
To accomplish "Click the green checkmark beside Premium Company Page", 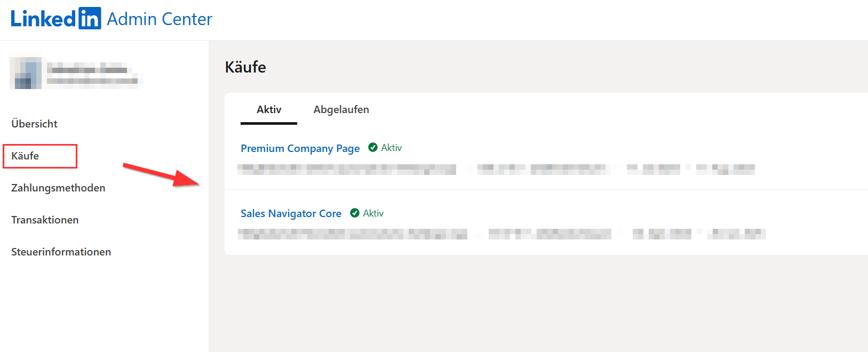I will coord(373,148).
